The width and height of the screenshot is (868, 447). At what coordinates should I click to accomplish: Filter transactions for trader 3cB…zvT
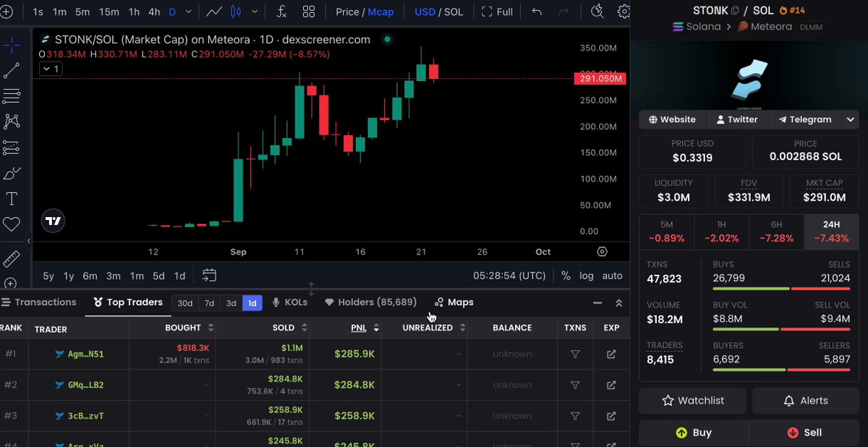tap(575, 416)
